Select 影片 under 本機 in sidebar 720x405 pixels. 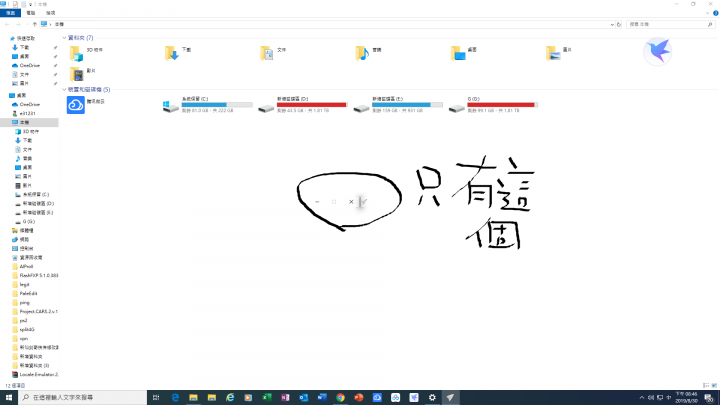click(x=27, y=186)
